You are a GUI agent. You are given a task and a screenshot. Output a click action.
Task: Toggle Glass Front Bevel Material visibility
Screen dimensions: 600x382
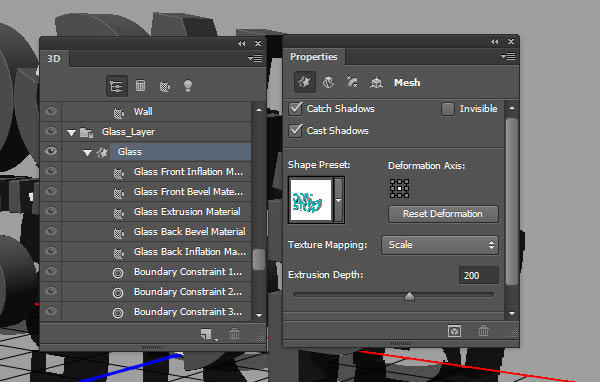[x=51, y=191]
